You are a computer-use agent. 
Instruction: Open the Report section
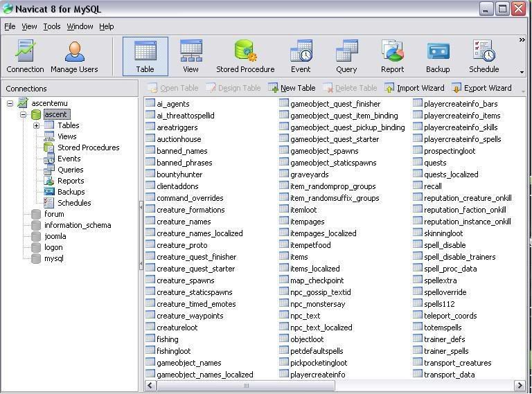[x=393, y=56]
